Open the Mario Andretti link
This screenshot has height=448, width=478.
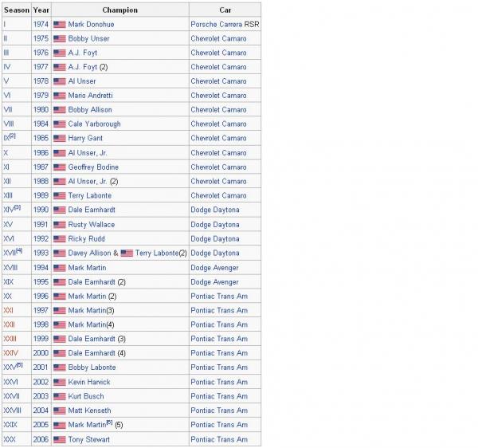[90, 96]
